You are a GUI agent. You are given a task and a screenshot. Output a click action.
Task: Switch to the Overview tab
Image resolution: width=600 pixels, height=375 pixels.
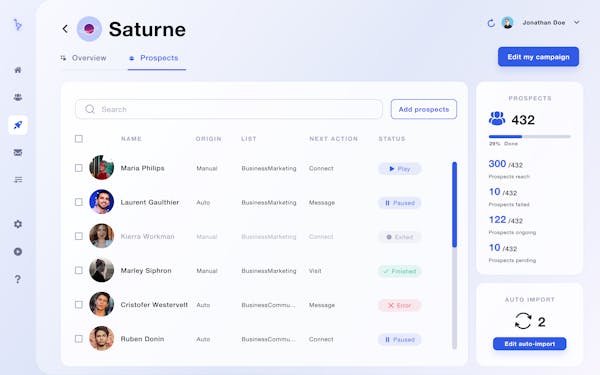point(83,58)
